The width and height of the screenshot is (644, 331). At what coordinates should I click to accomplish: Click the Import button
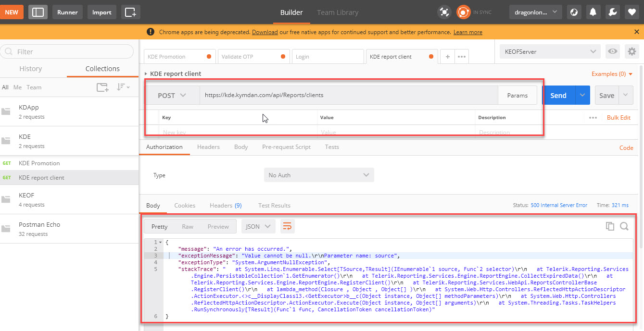click(101, 12)
